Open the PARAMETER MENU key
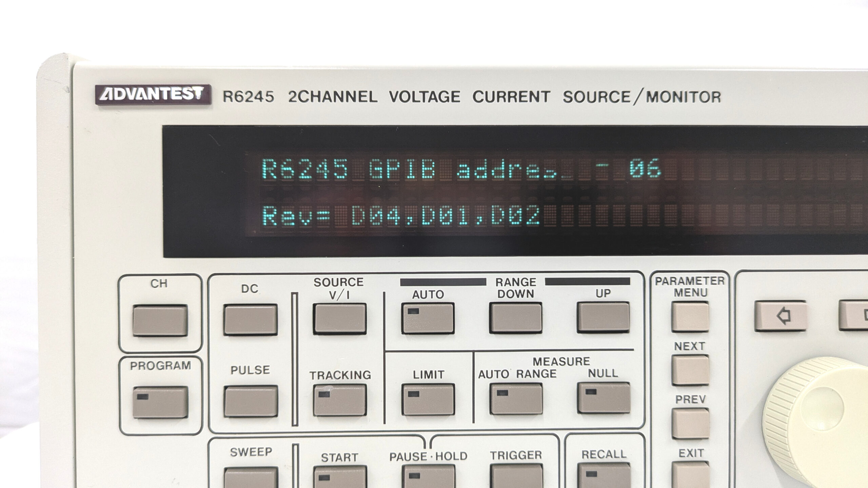 tap(690, 317)
